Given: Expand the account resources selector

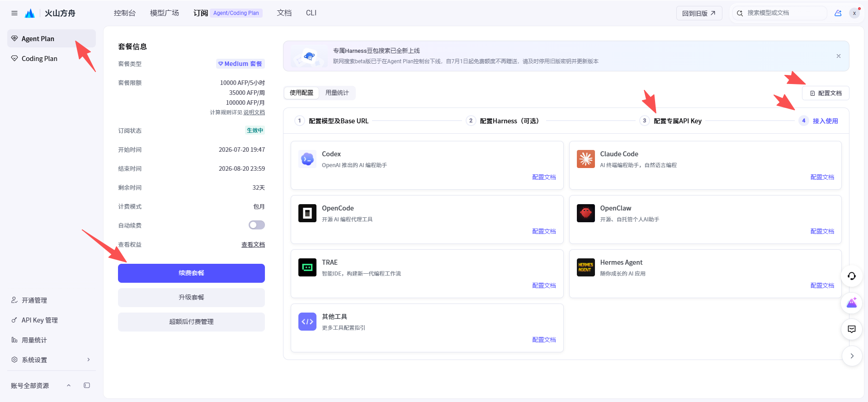Looking at the screenshot, I should click(x=69, y=385).
